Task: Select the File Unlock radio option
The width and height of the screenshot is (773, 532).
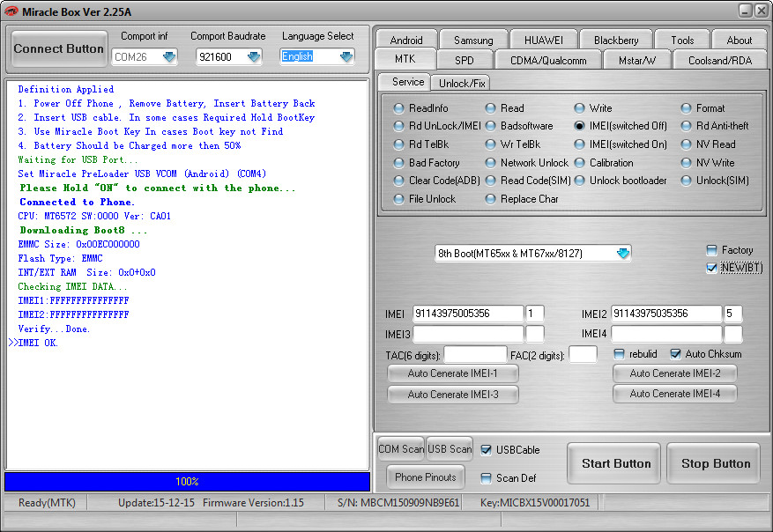Action: (425, 199)
